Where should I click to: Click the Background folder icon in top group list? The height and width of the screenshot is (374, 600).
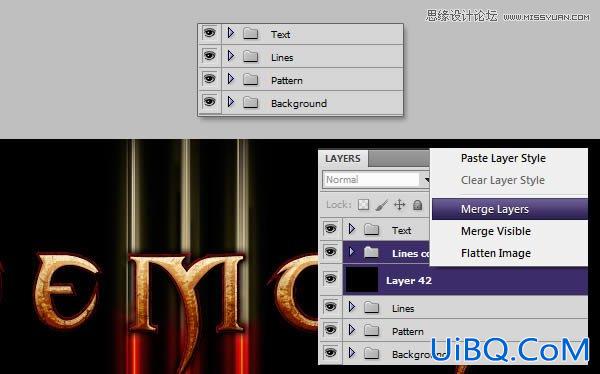(251, 103)
